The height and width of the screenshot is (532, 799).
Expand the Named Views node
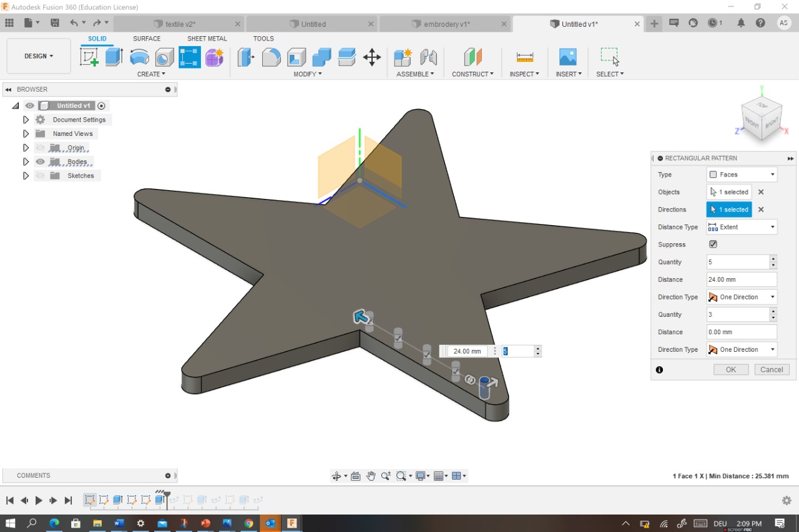(26, 133)
